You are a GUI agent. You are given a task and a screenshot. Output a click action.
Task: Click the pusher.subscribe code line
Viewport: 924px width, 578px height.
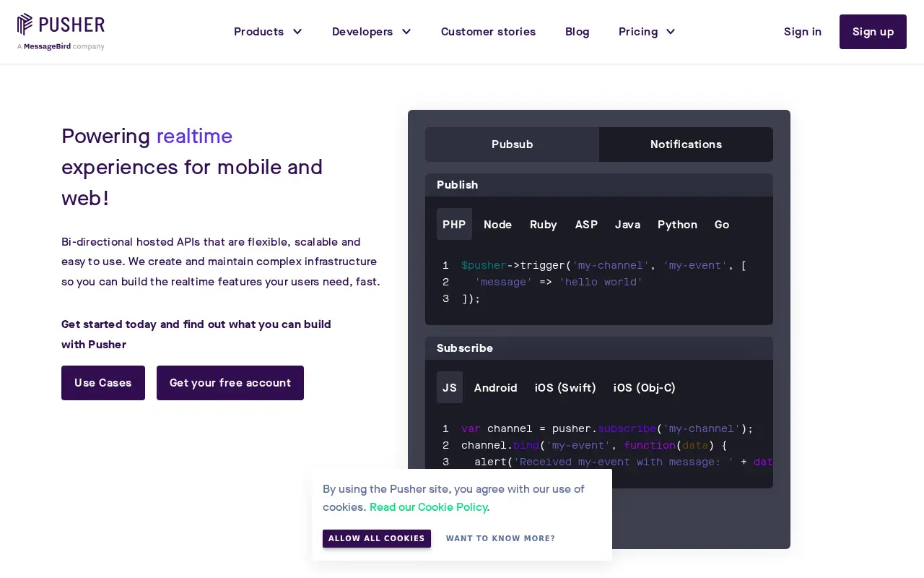(607, 428)
